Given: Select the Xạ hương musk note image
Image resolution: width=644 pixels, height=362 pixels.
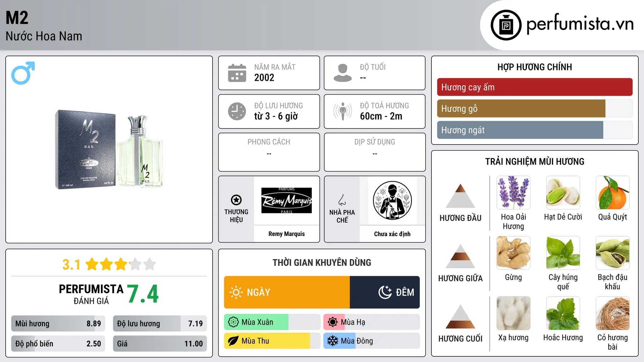Looking at the screenshot, I should pyautogui.click(x=514, y=313).
